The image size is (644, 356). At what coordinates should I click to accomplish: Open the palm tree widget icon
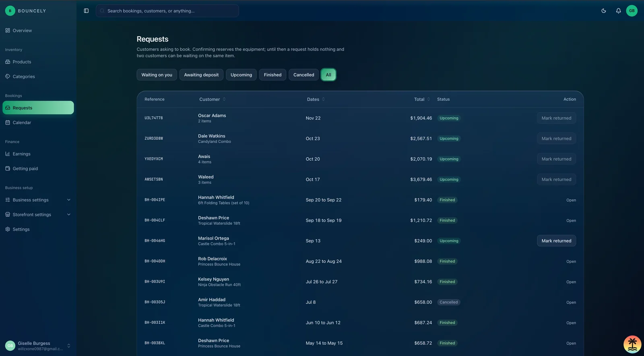632,344
